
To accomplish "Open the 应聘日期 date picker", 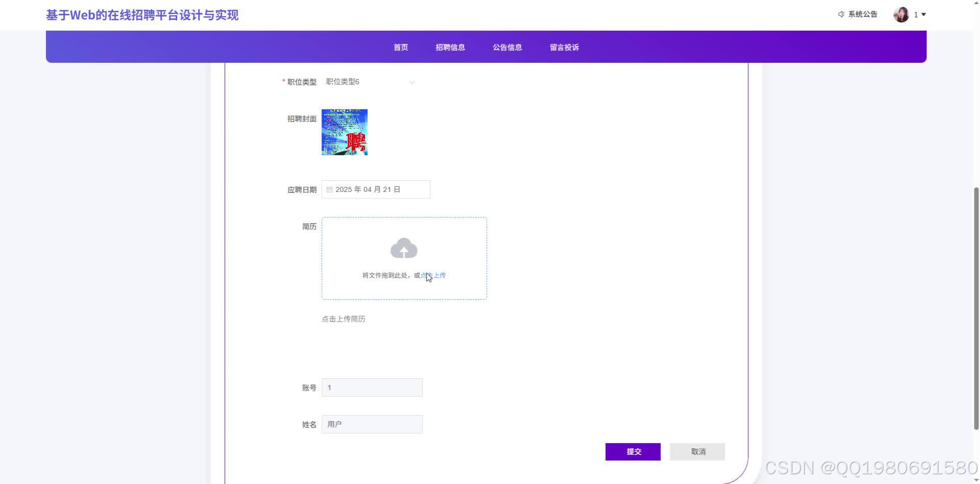I will click(375, 189).
